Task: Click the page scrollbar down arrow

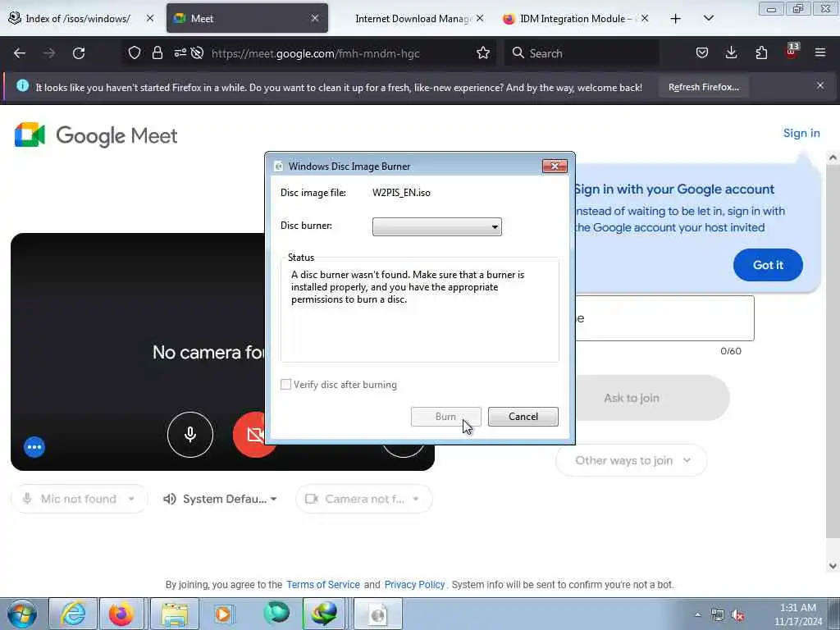Action: (833, 566)
